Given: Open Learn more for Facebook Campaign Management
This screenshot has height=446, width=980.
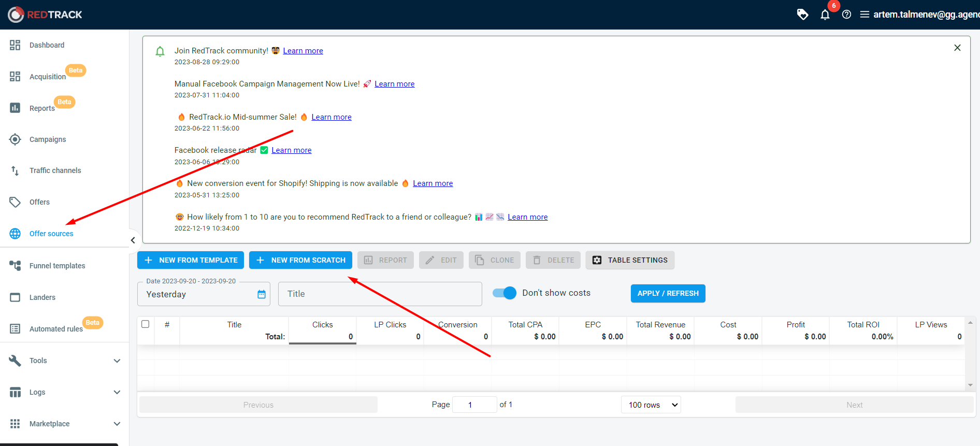Looking at the screenshot, I should click(x=395, y=84).
